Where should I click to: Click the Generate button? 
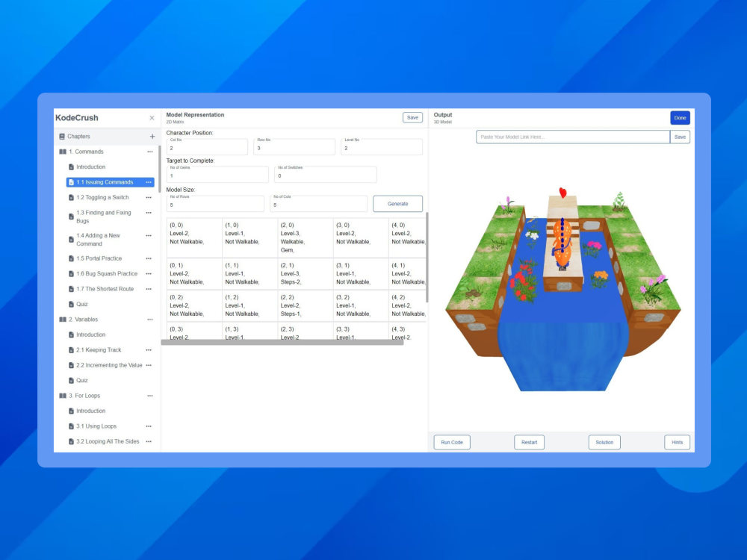click(398, 204)
